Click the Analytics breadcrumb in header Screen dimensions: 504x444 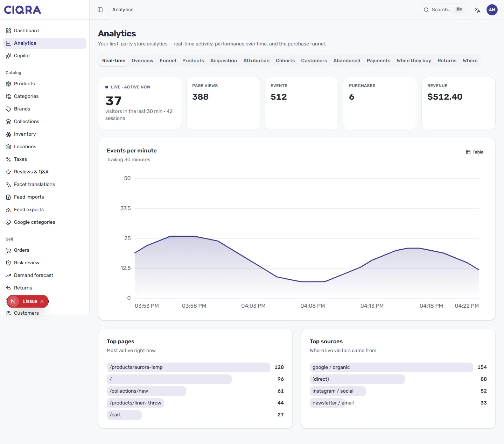tap(123, 10)
